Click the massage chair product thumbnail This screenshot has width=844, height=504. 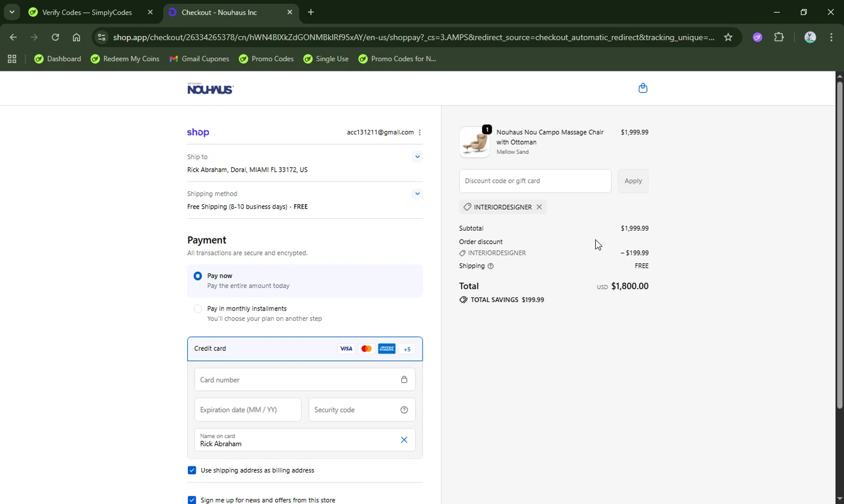click(474, 142)
